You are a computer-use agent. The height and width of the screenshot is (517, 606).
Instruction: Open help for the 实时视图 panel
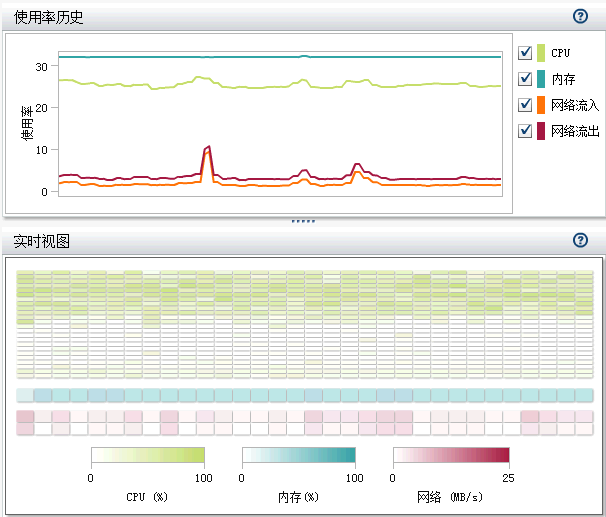(580, 241)
